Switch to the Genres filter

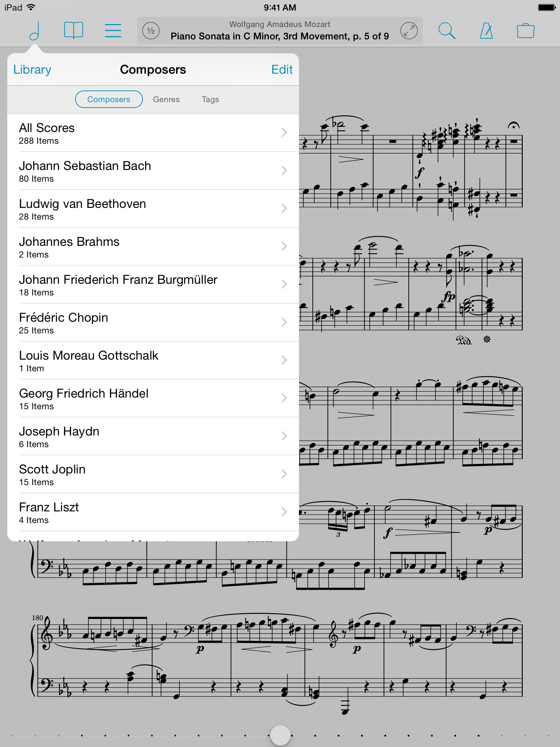[166, 99]
